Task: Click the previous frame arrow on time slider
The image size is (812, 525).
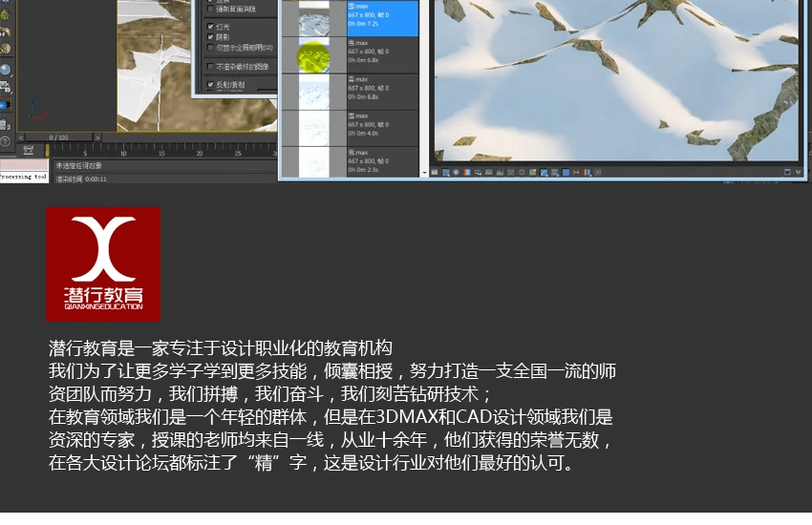Action: (x=21, y=137)
